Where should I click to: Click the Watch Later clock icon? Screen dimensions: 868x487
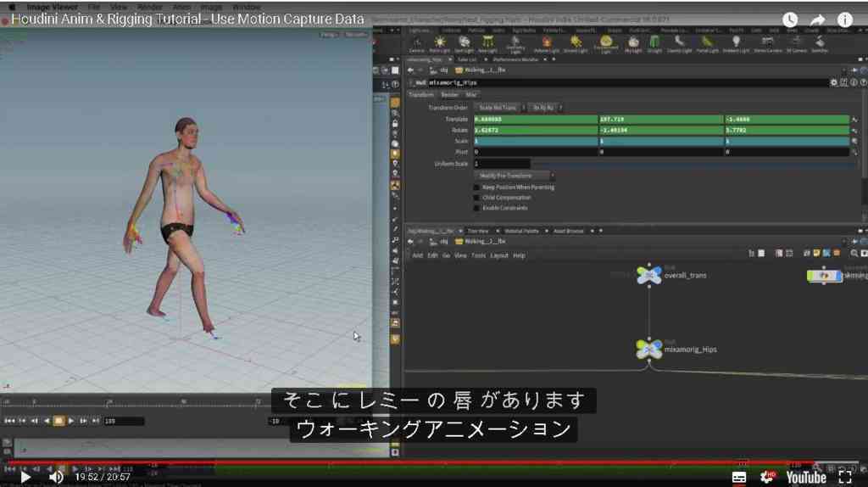pyautogui.click(x=790, y=20)
